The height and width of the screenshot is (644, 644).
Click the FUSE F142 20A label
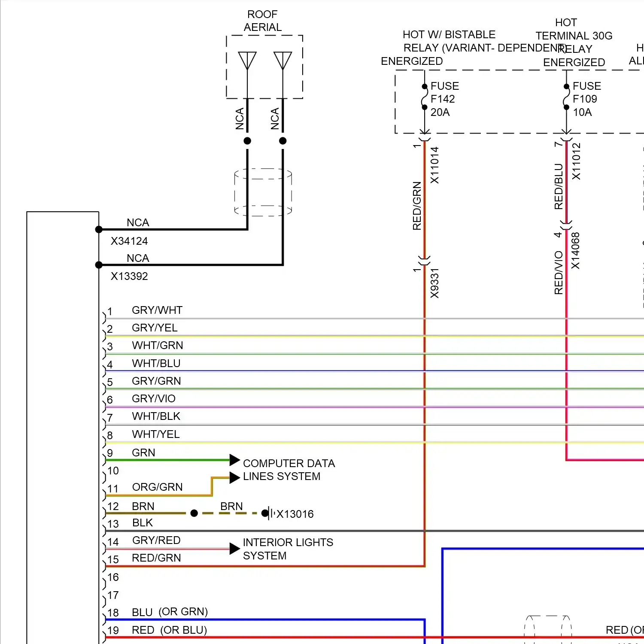[445, 99]
